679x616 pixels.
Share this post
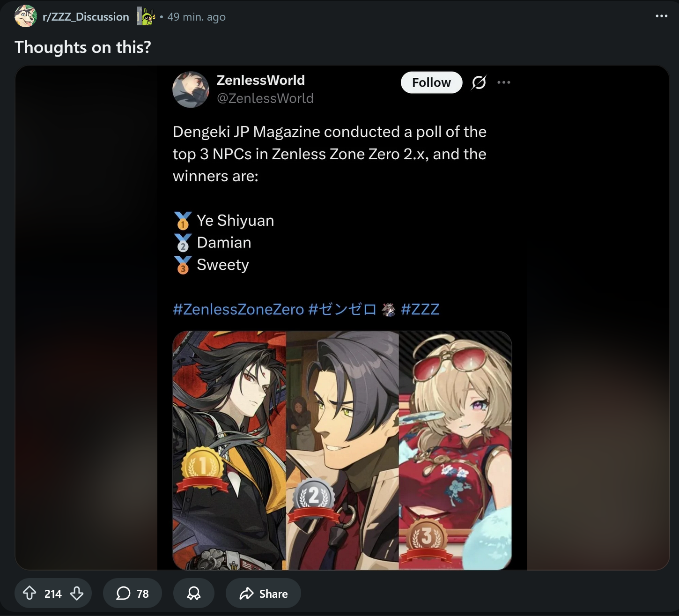click(263, 594)
